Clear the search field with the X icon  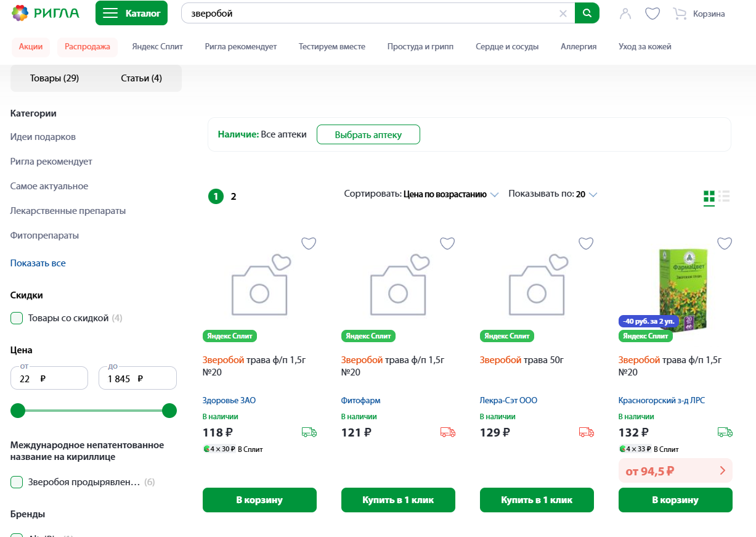point(563,14)
